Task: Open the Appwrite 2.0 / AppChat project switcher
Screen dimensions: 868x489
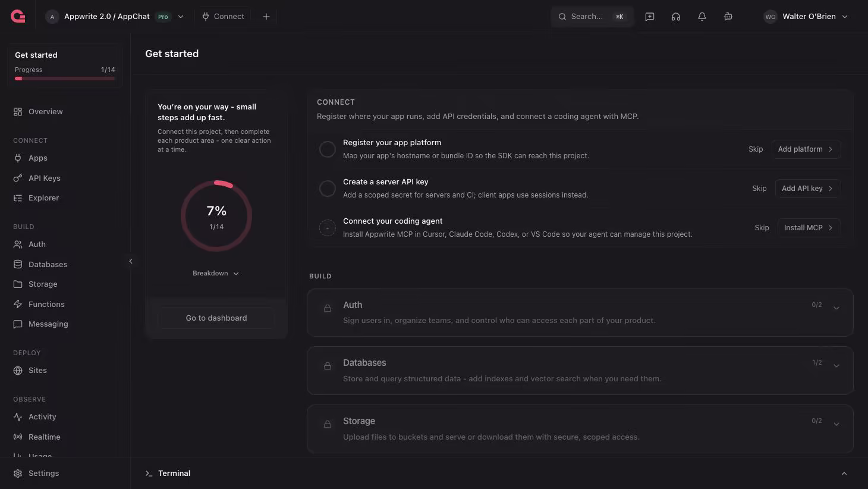Action: [x=115, y=17]
